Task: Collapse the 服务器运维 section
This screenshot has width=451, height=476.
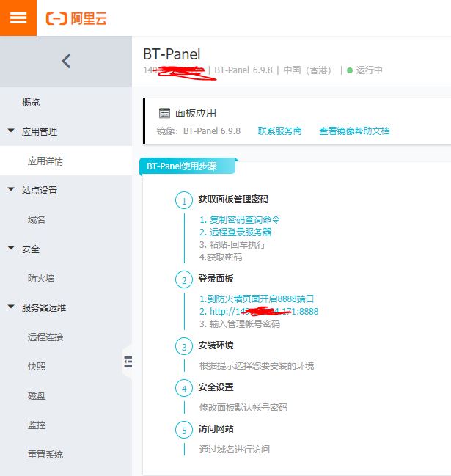Action: pyautogui.click(x=11, y=307)
